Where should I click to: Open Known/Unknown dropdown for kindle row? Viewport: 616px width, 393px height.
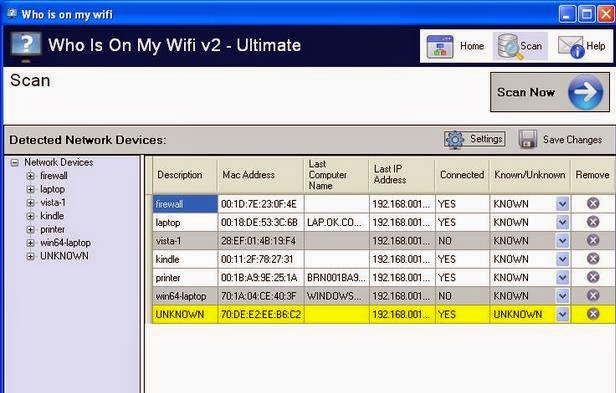click(563, 259)
